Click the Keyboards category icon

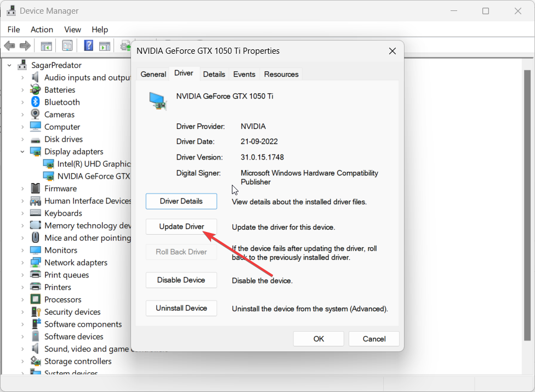36,213
